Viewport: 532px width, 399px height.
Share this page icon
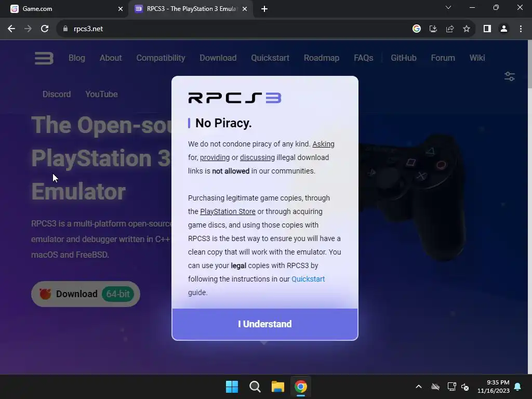coord(450,29)
